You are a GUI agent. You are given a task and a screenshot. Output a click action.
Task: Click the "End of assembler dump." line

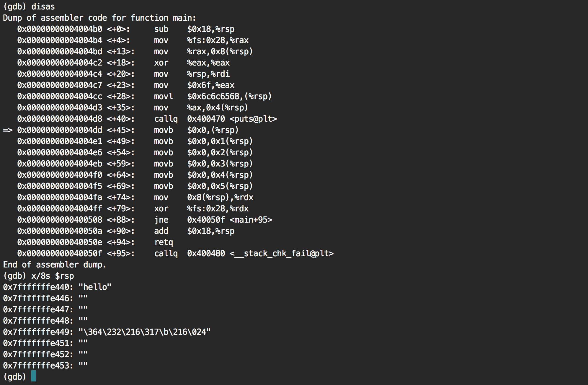pyautogui.click(x=55, y=265)
